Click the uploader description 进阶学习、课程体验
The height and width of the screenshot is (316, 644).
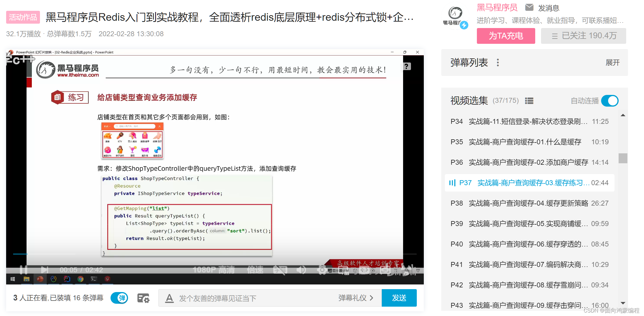(550, 20)
